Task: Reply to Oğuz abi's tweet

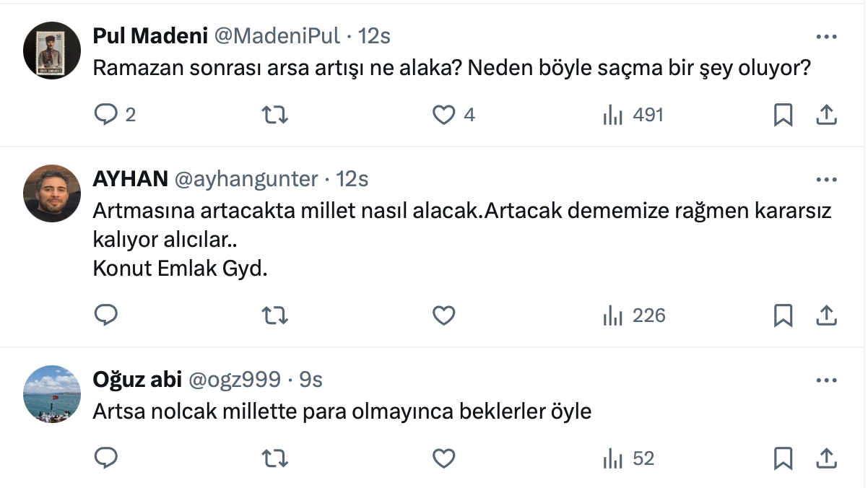Action: click(x=106, y=458)
